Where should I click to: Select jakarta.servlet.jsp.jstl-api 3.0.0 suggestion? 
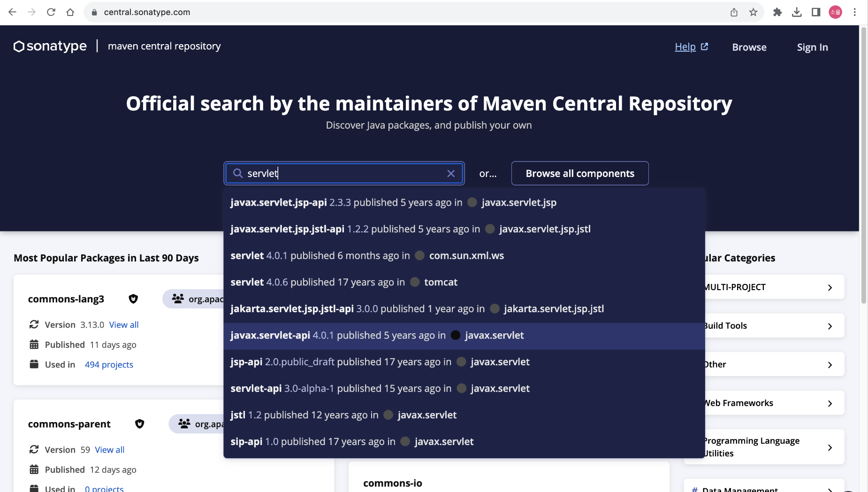click(464, 309)
